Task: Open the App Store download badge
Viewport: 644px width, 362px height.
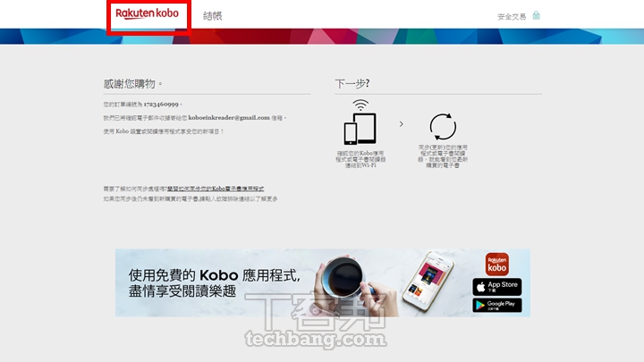Action: pyautogui.click(x=497, y=287)
